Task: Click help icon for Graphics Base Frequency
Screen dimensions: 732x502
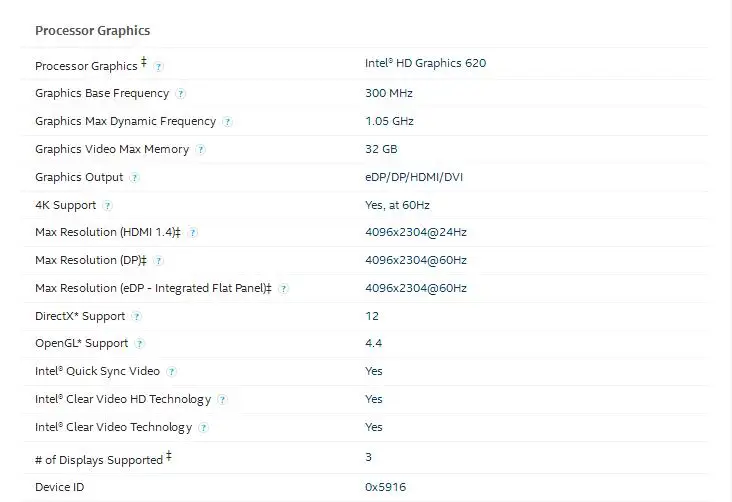Action: [x=180, y=94]
